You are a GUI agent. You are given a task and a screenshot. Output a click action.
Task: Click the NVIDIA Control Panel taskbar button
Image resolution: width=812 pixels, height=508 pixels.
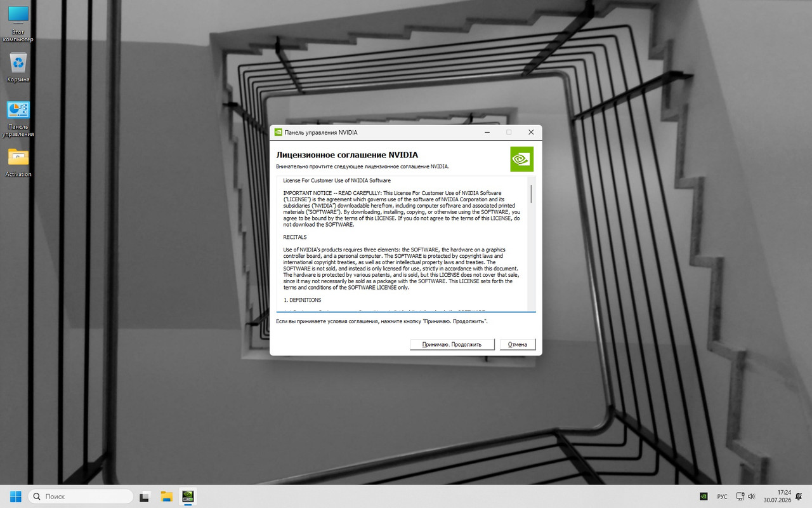188,496
